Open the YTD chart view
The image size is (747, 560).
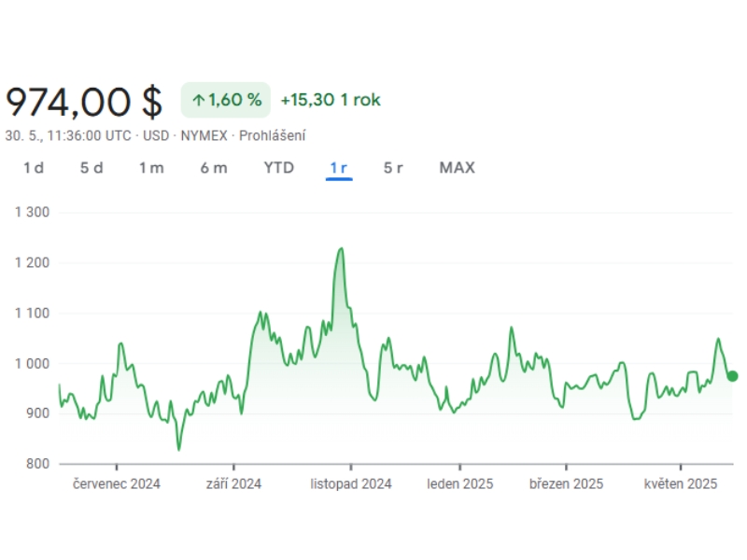tap(278, 168)
